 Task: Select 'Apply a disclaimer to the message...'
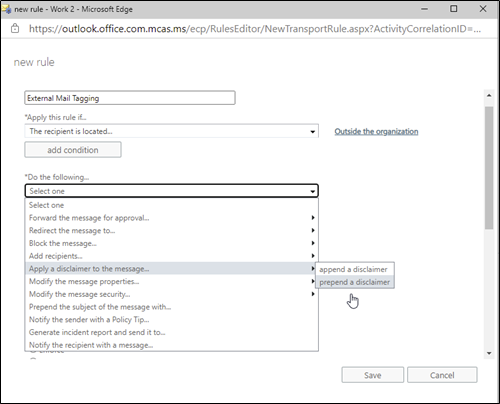pyautogui.click(x=172, y=269)
